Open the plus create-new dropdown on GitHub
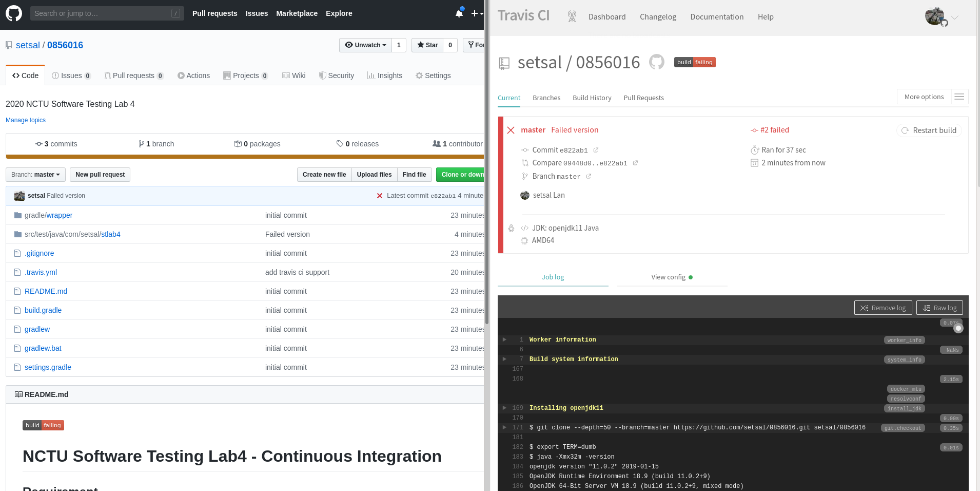The height and width of the screenshot is (491, 980). (x=477, y=13)
